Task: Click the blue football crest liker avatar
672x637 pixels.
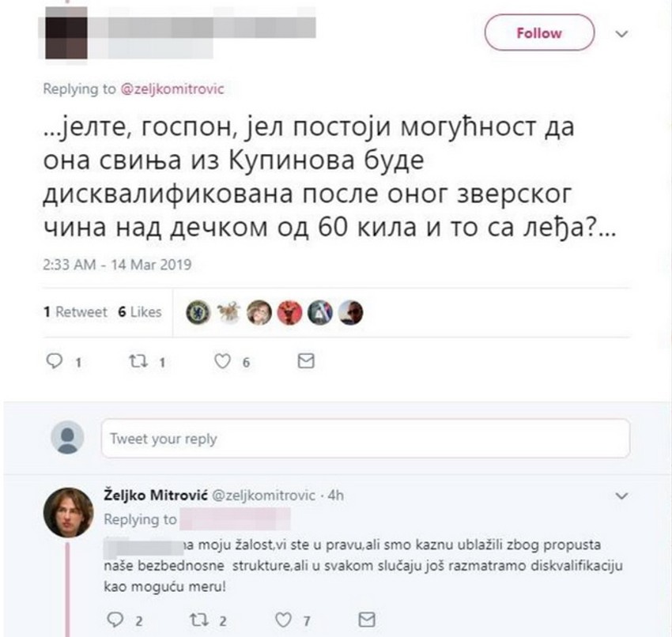Action: [197, 313]
